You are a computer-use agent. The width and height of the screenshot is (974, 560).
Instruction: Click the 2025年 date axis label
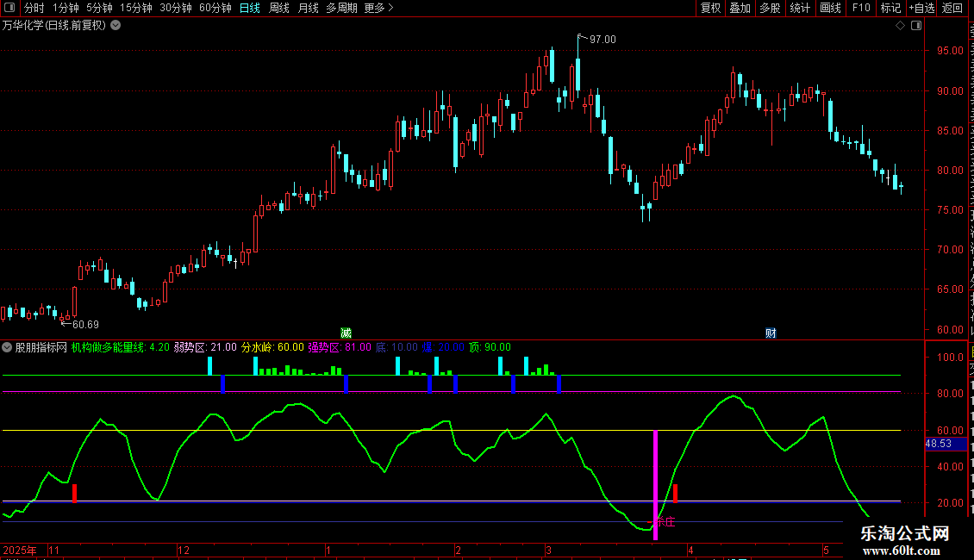click(19, 550)
